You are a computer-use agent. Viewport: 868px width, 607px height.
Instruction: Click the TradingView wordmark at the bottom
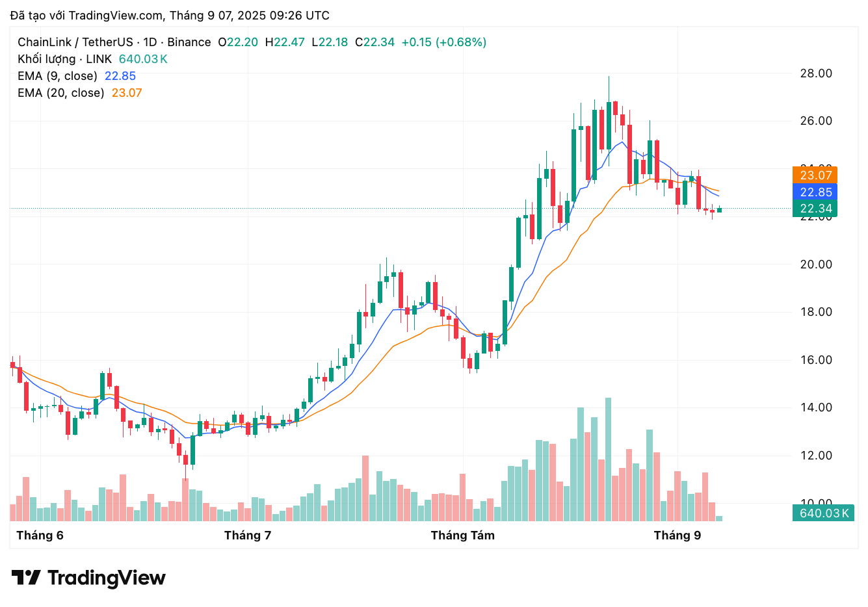(107, 578)
